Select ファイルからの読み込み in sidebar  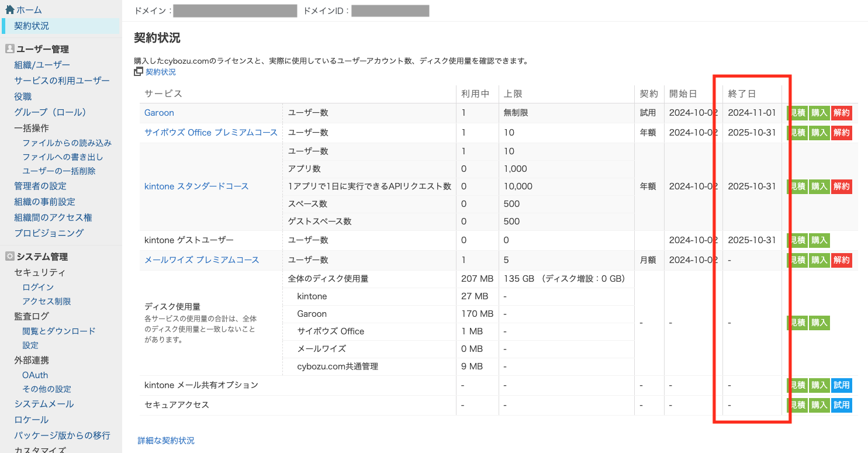[x=67, y=143]
